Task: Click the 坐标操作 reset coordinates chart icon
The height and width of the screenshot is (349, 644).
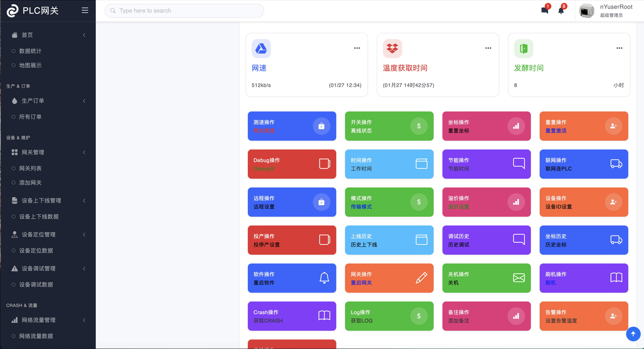Action: pyautogui.click(x=516, y=126)
